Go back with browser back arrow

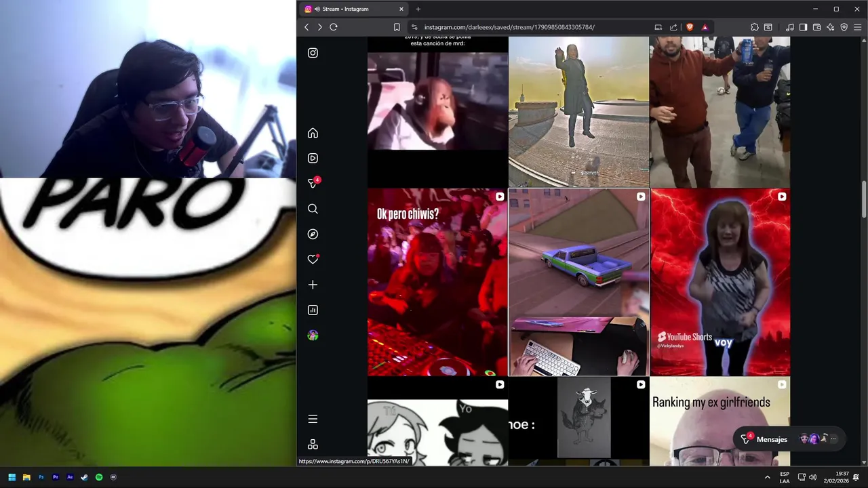[307, 27]
